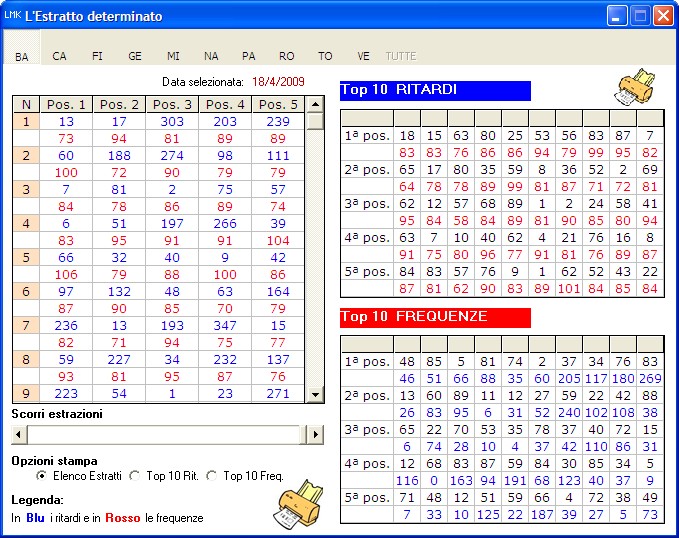Click the table scrollbar down arrow

pos(315,395)
